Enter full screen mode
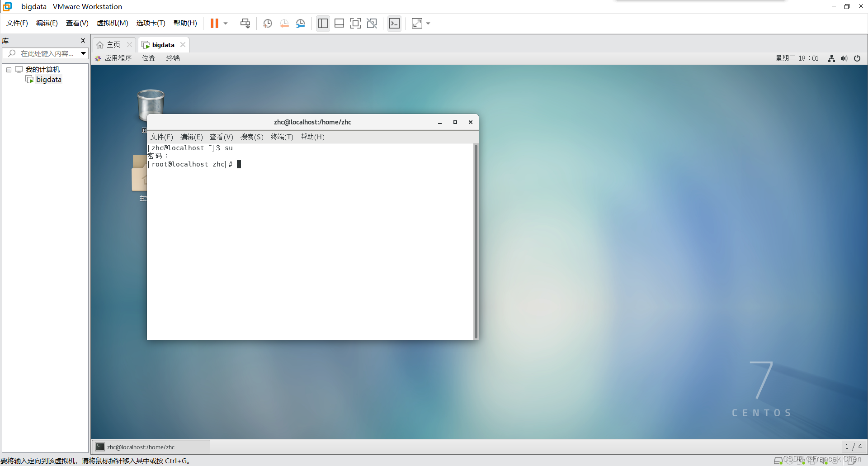The width and height of the screenshot is (868, 466). pos(356,23)
